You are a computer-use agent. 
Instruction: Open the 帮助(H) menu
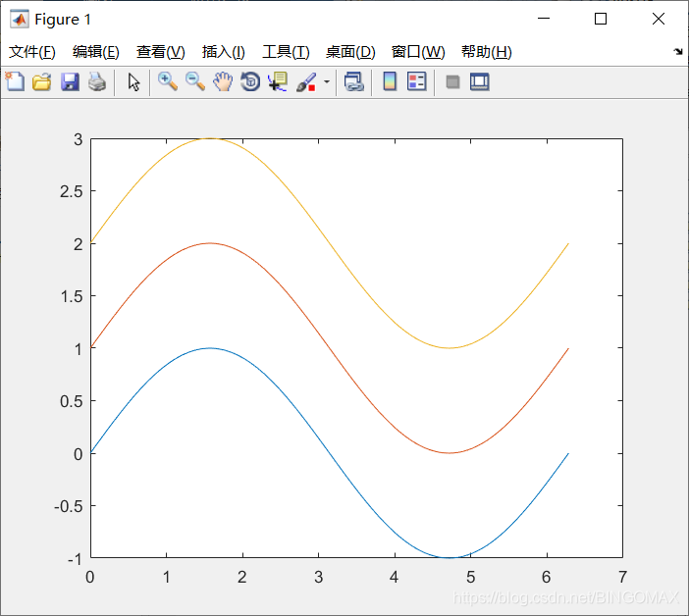(x=487, y=52)
